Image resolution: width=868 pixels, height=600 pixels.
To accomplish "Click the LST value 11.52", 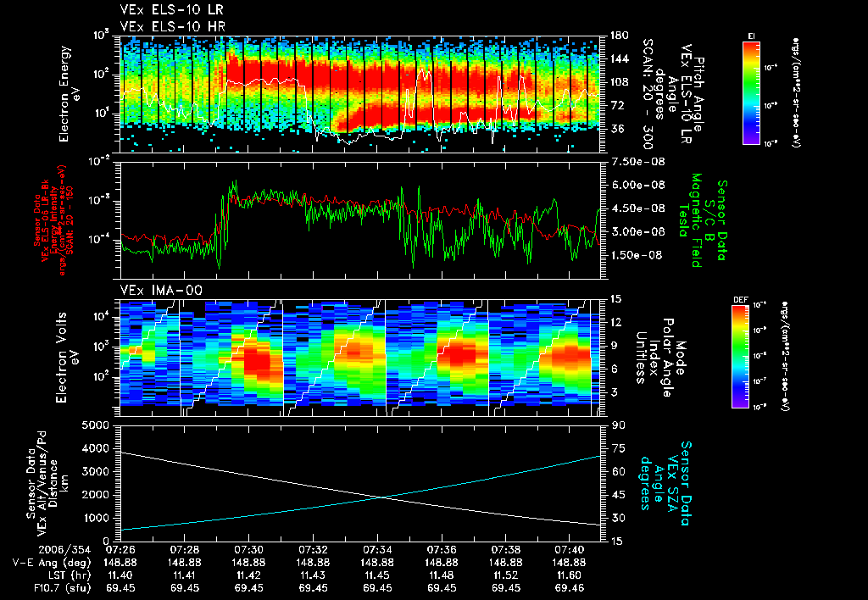I will (505, 575).
